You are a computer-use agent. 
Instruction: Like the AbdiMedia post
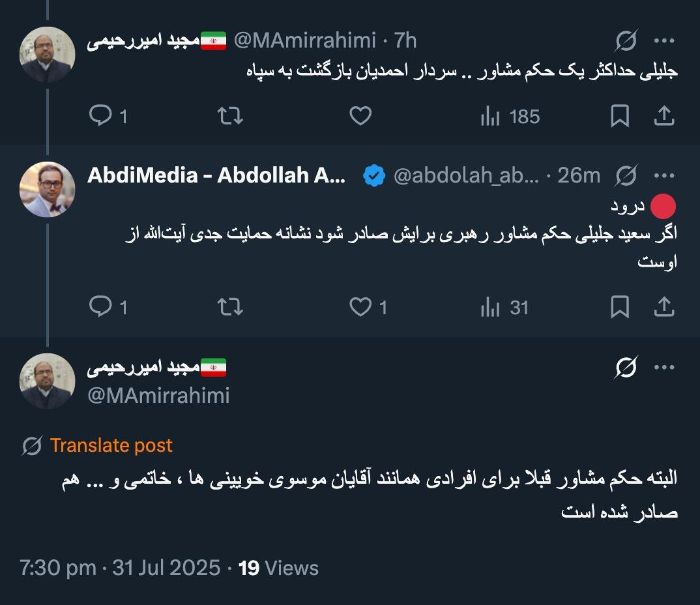coord(360,307)
